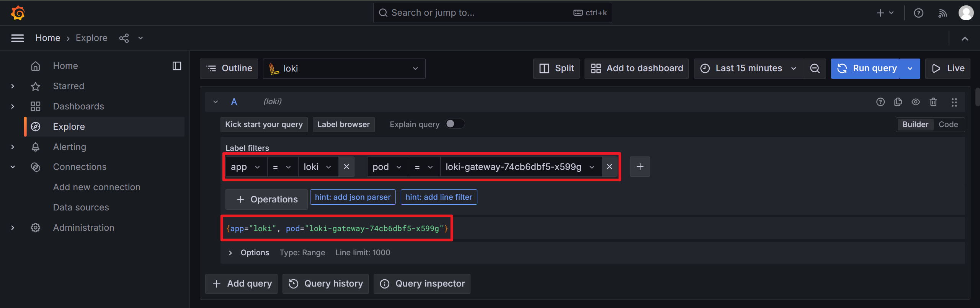
Task: Collapse query A row chevron
Action: pos(216,102)
